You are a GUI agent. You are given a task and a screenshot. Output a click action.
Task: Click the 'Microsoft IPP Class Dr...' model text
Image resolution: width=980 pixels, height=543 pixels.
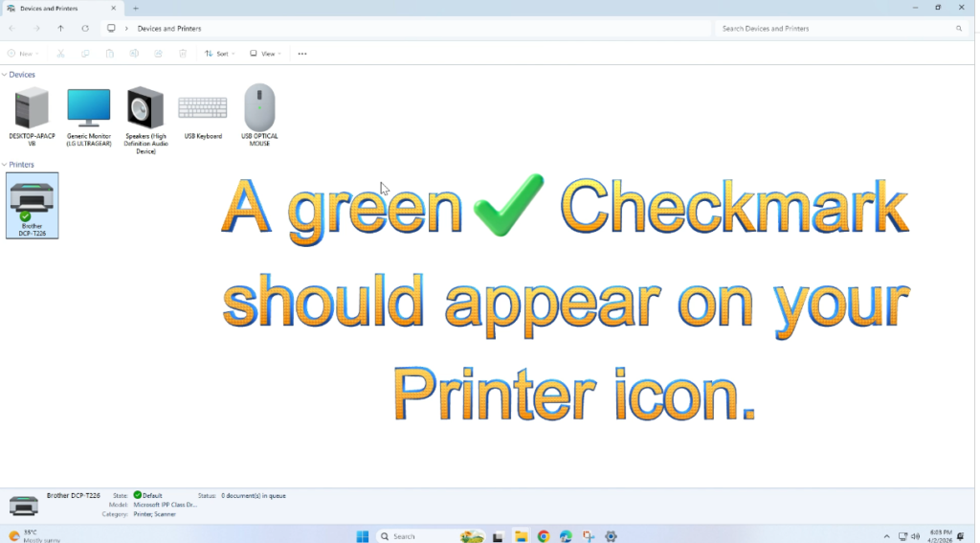(165, 505)
